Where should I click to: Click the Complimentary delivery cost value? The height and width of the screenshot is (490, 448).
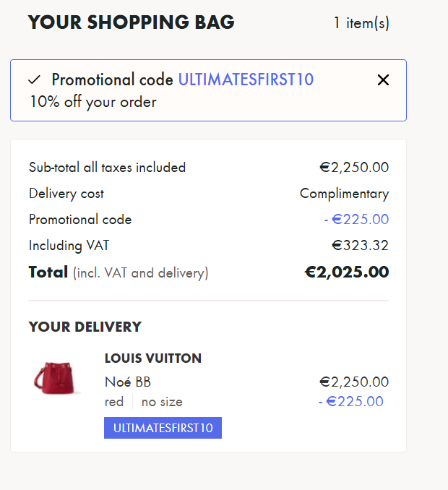[344, 194]
